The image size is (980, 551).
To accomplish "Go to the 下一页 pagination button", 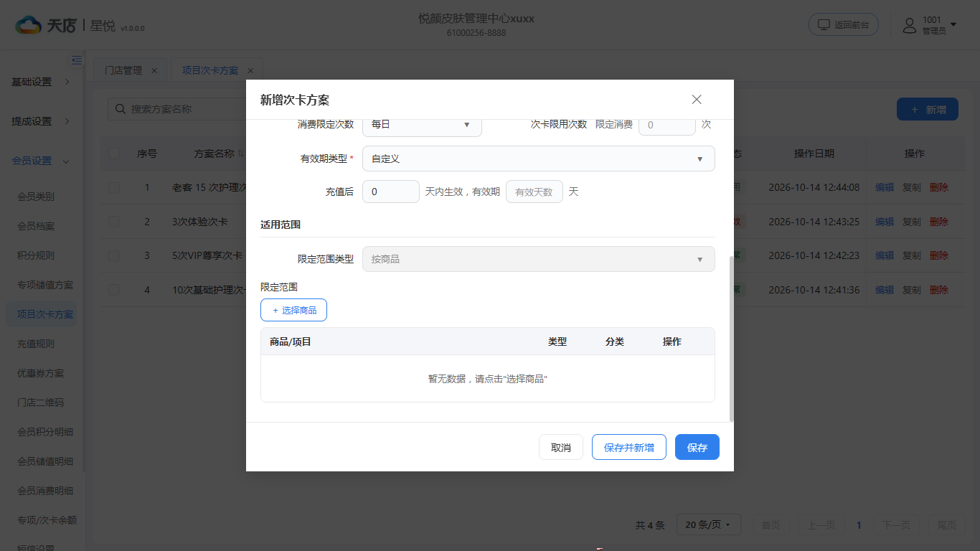I will (897, 525).
